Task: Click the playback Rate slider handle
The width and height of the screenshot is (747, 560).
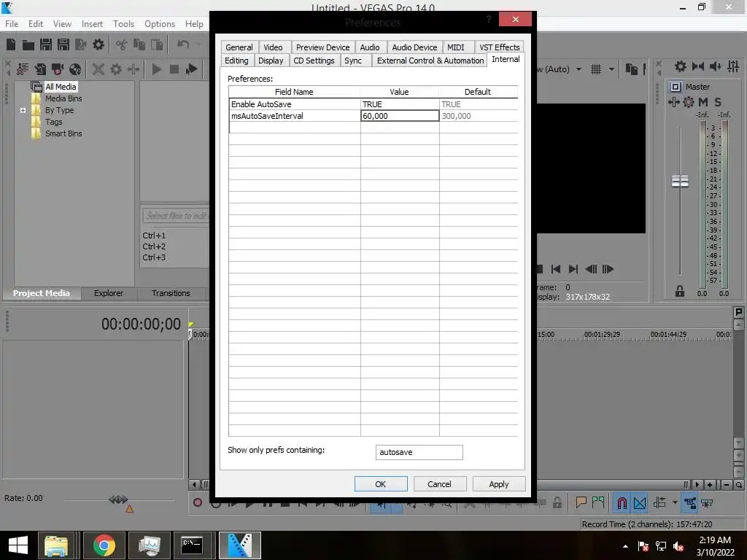Action: pos(118,499)
